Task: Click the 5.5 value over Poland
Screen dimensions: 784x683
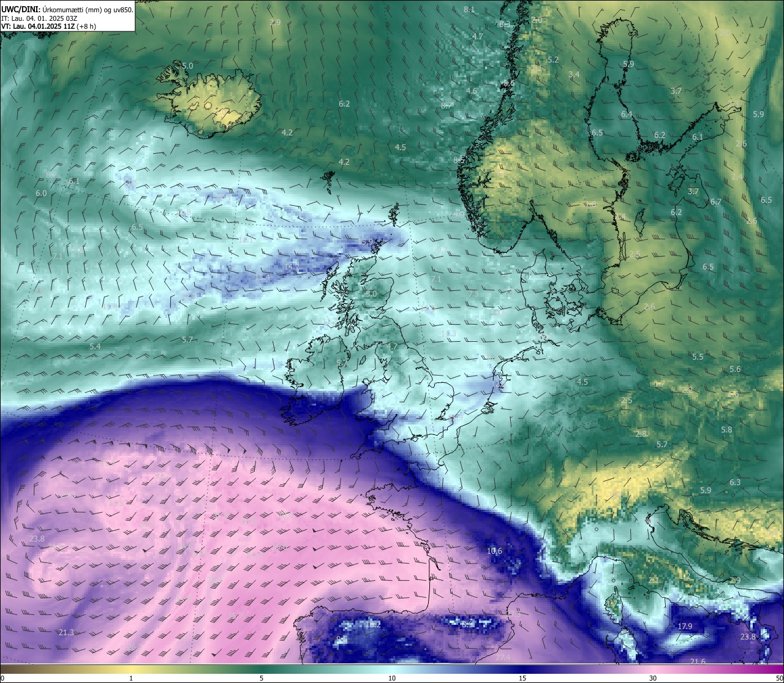Action: coord(698,357)
